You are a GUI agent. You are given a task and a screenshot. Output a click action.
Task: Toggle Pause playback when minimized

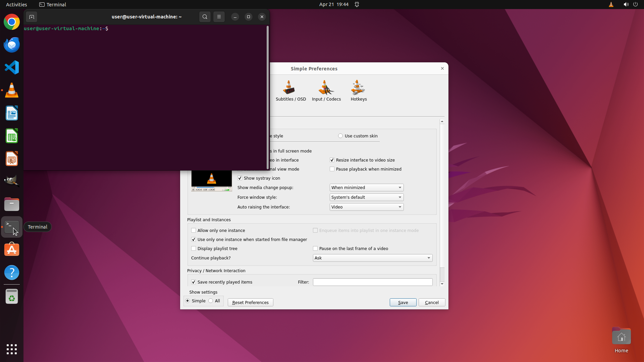point(332,169)
